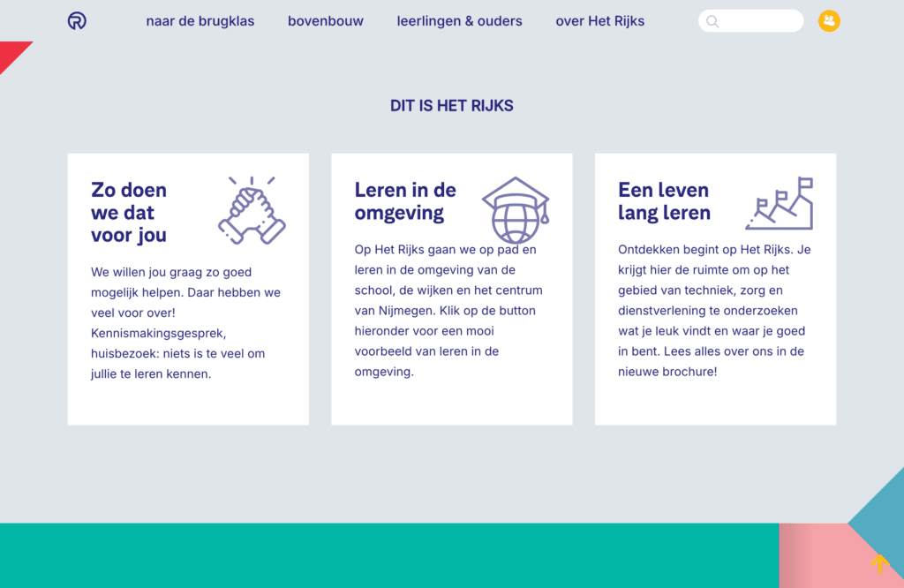Open the 'naar de brugklas' menu item

click(x=200, y=20)
